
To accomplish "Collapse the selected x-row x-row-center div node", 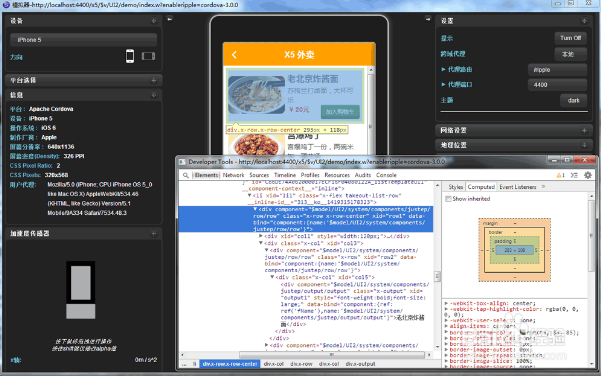I will [255, 209].
